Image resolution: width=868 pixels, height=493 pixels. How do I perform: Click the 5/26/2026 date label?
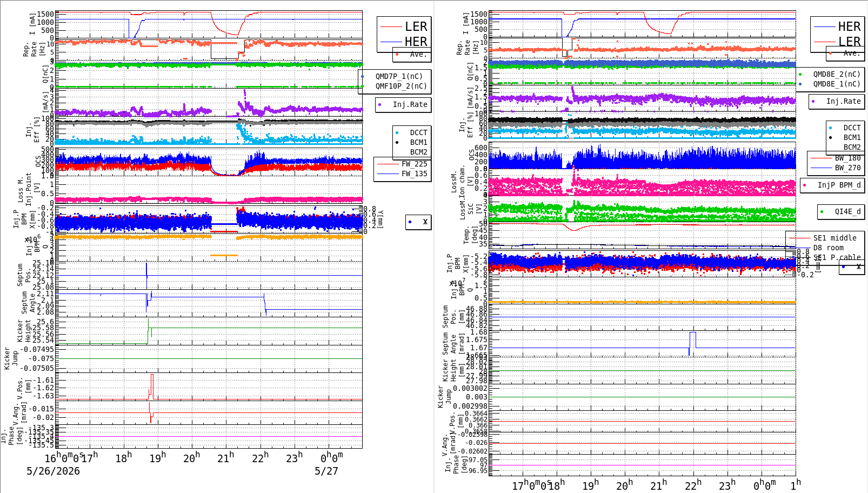pyautogui.click(x=54, y=471)
